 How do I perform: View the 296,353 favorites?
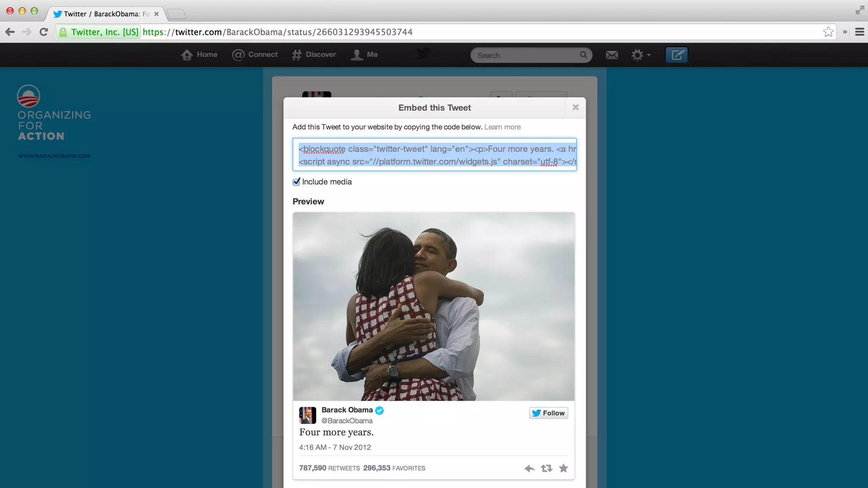coord(394,468)
